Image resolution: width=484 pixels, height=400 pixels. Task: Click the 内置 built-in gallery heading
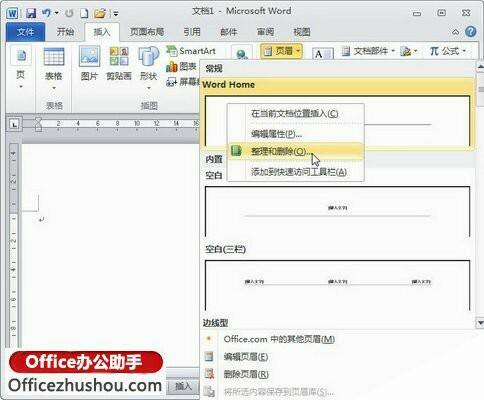point(214,159)
